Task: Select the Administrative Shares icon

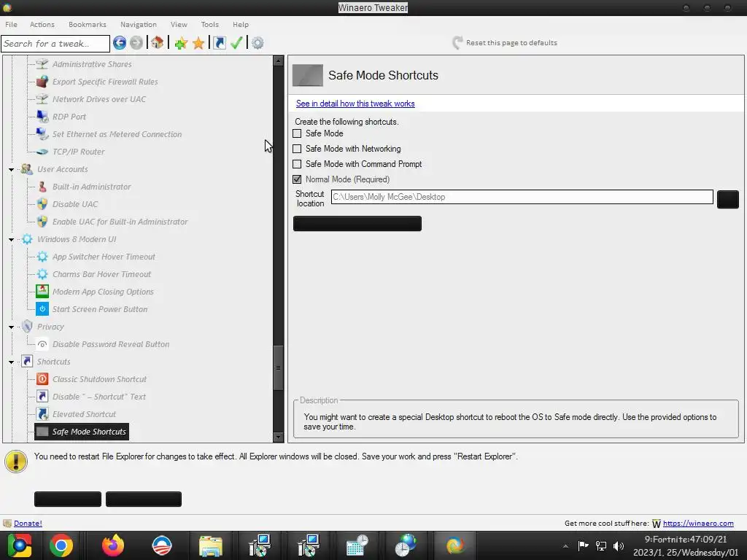Action: pyautogui.click(x=42, y=64)
